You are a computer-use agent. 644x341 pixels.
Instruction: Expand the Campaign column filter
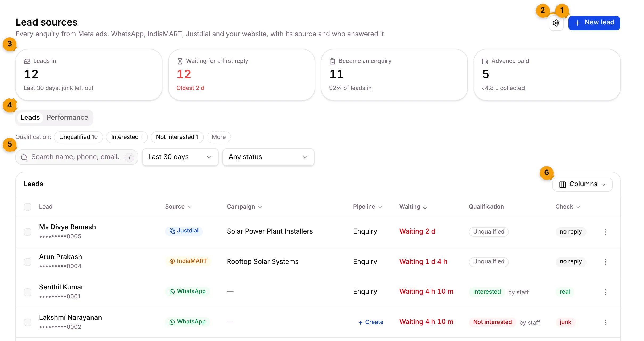[x=260, y=207]
